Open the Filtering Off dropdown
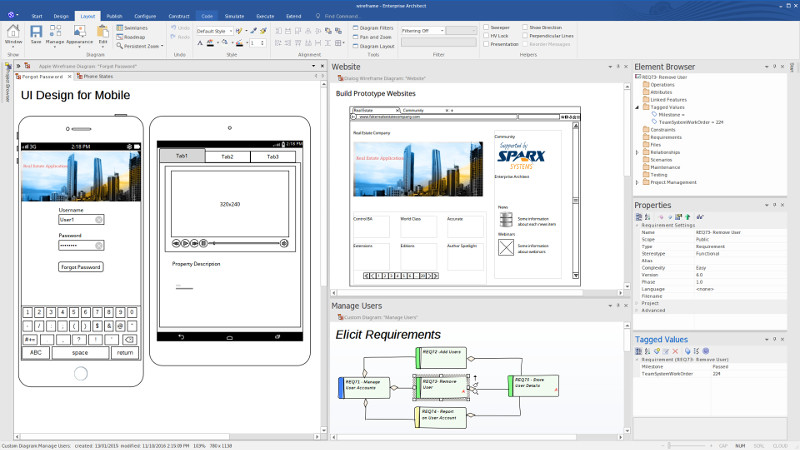Image resolution: width=800 pixels, height=450 pixels. pyautogui.click(x=424, y=31)
